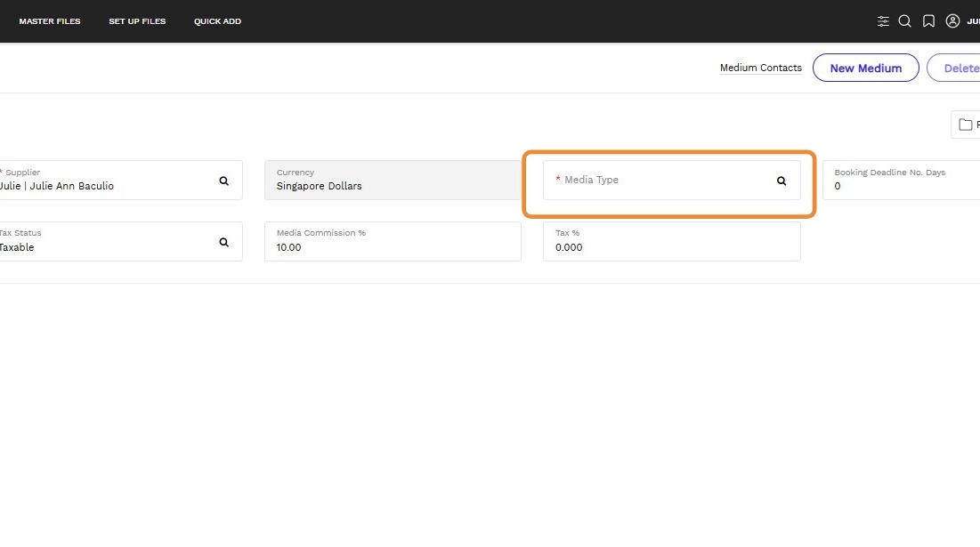Click the Media Type input field
Screen dimensions: 980x547
coord(659,181)
